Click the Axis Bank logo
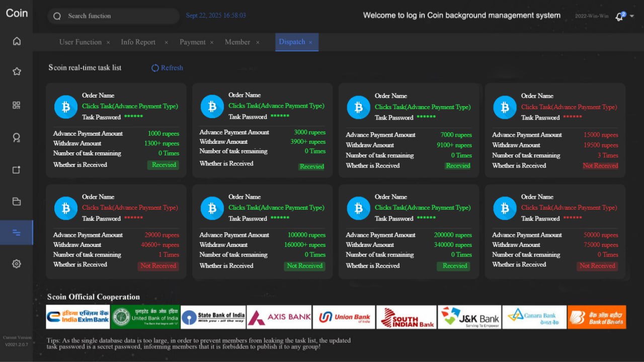This screenshot has width=644, height=362. [279, 317]
